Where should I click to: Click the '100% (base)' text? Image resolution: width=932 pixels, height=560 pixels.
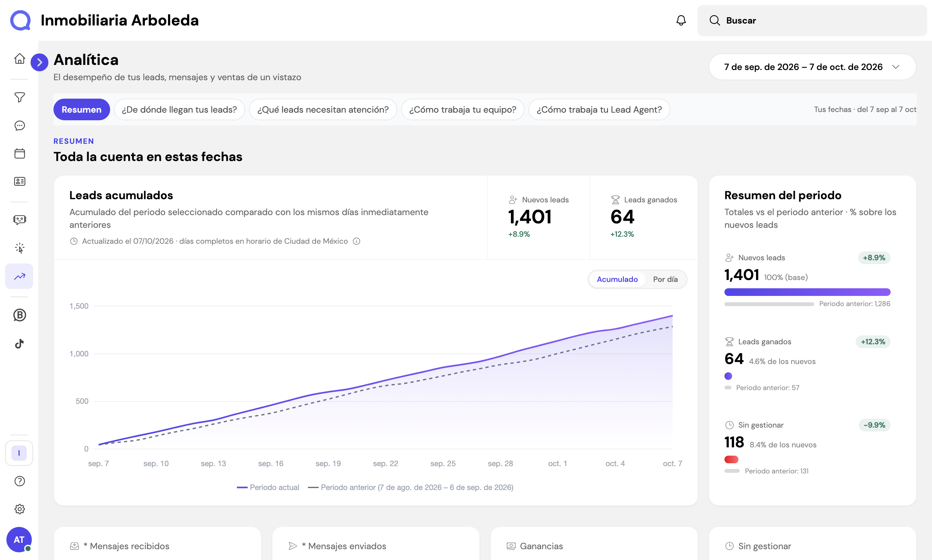pyautogui.click(x=786, y=278)
